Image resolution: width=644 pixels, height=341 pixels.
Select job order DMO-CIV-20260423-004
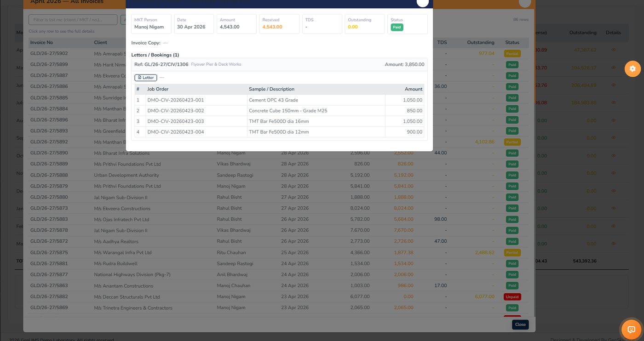pos(175,132)
